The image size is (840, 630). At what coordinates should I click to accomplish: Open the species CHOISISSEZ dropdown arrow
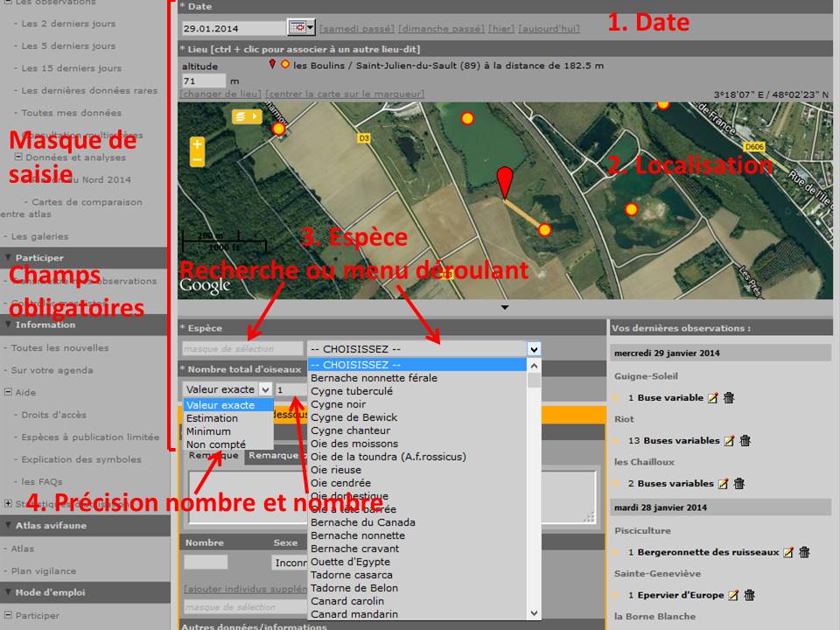(534, 349)
